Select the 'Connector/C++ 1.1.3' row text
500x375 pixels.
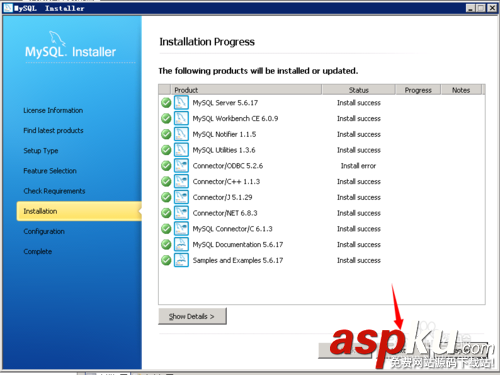click(226, 181)
